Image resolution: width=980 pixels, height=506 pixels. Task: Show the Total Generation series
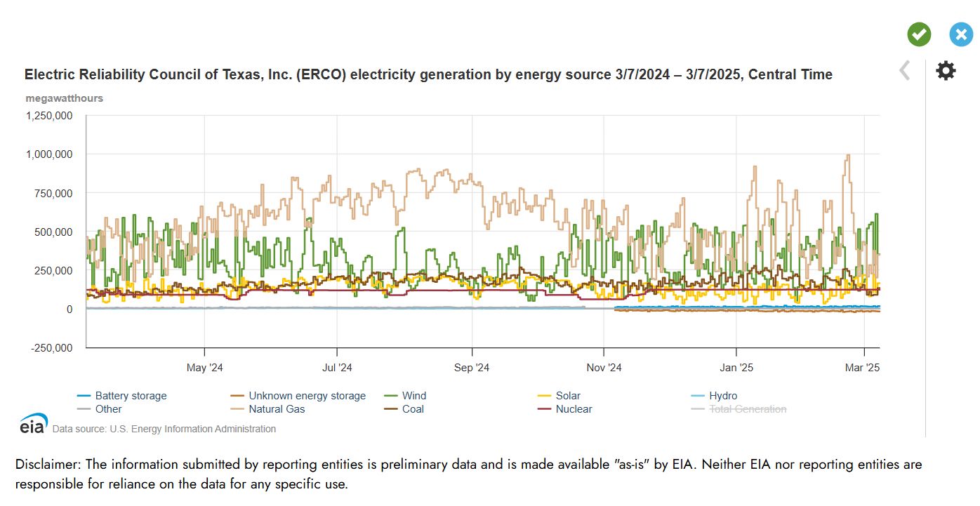tap(748, 409)
